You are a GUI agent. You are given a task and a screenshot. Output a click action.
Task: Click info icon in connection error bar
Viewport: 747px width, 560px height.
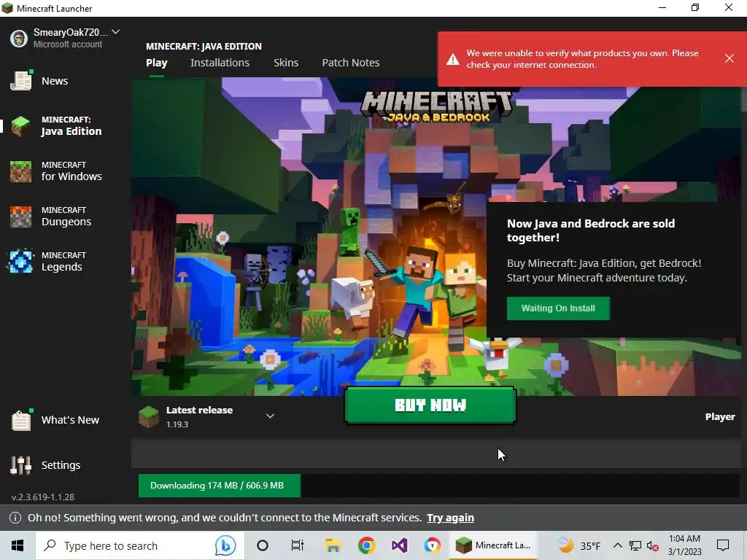point(15,518)
